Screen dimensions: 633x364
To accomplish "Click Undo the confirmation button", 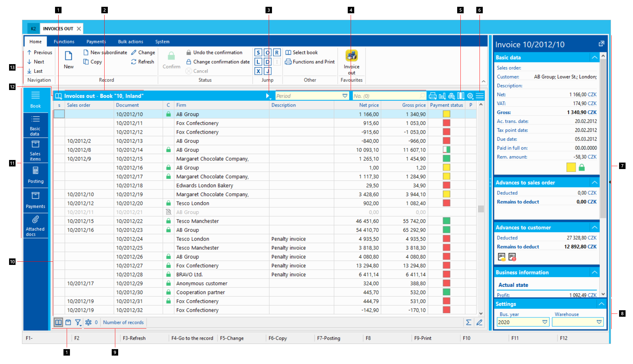I will pos(214,52).
